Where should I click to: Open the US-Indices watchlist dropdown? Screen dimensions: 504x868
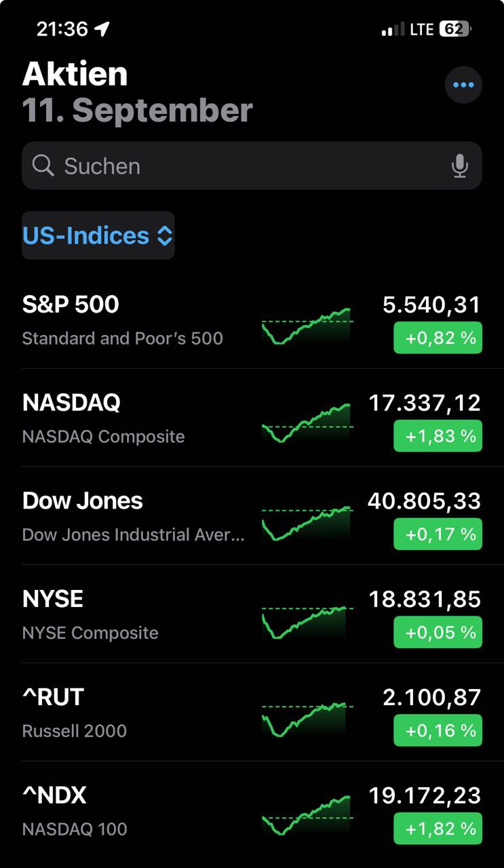click(x=86, y=236)
